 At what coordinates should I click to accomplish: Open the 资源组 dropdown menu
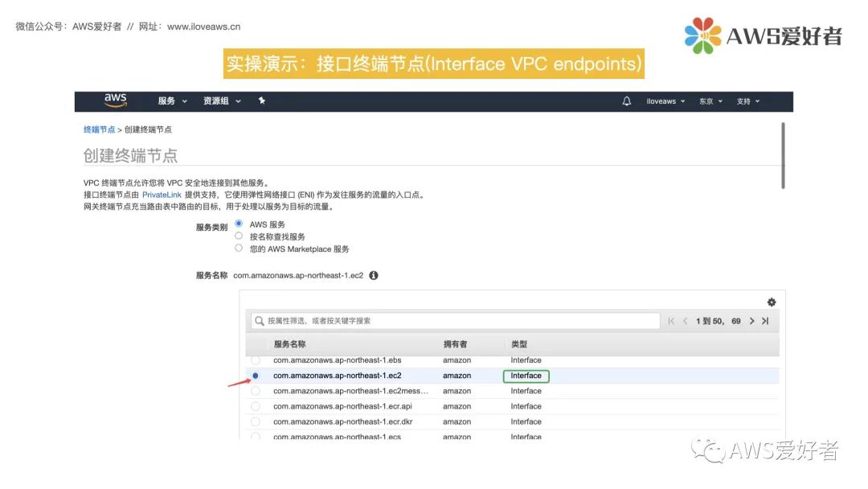point(222,101)
